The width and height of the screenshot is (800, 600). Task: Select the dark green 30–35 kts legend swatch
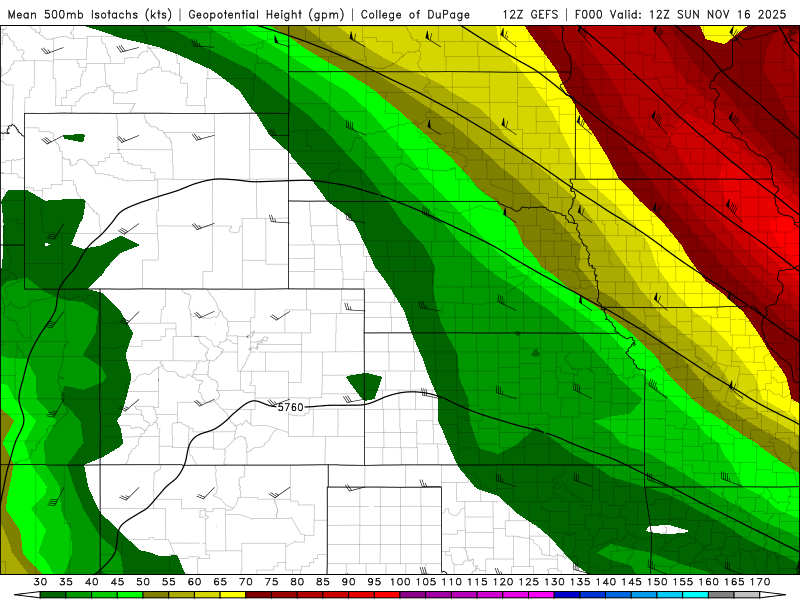pos(53,595)
